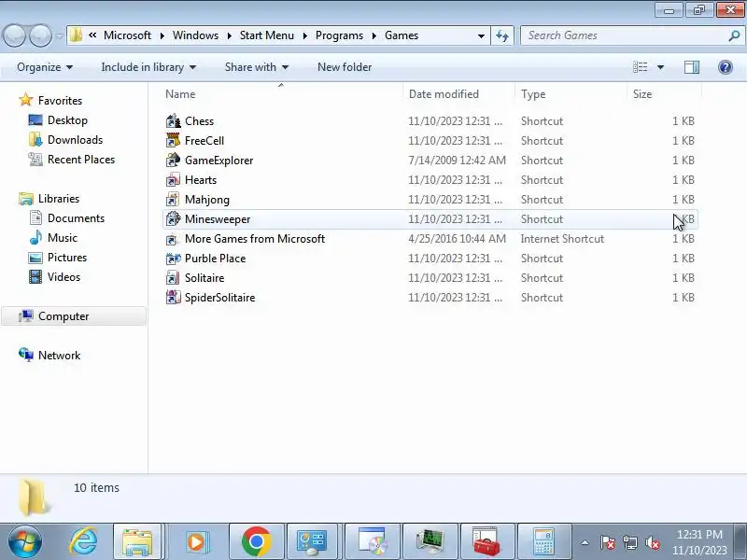Create a New folder
This screenshot has height=560, width=747.
pos(345,67)
